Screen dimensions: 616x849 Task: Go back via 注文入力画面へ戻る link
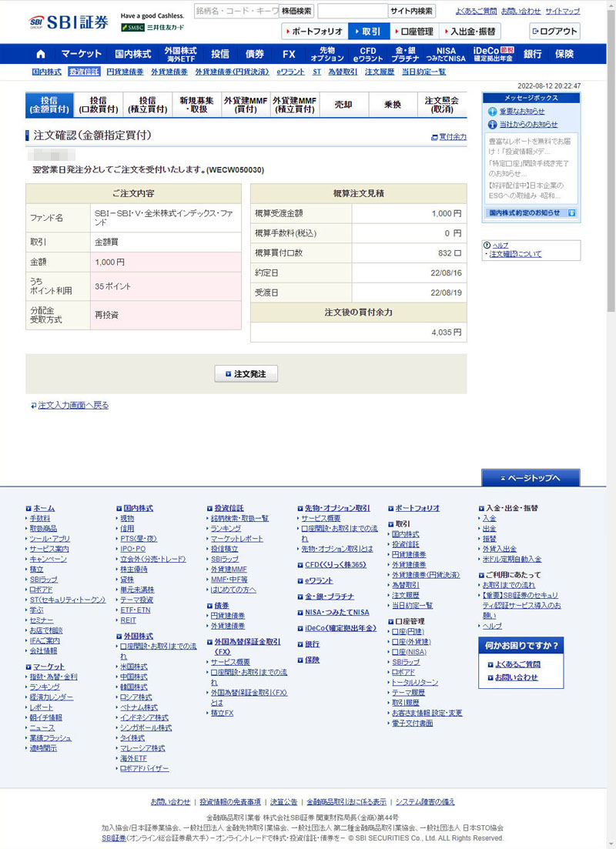point(73,405)
